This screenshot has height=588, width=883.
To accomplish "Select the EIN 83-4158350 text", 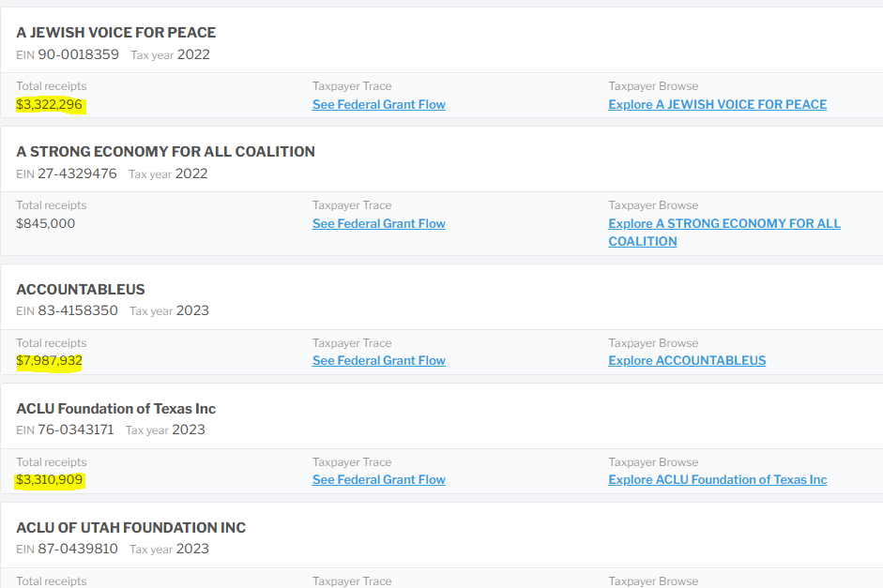I will click(x=78, y=310).
